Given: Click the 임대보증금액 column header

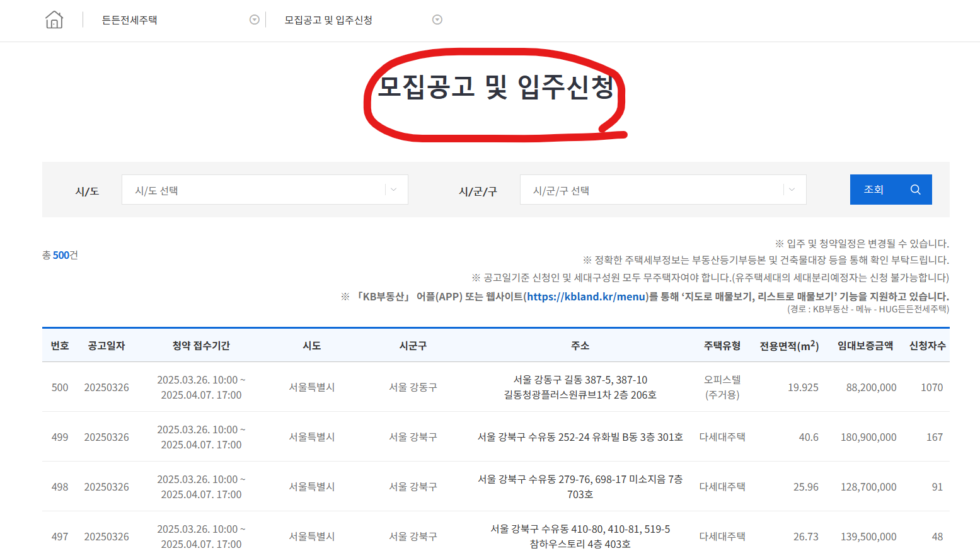Looking at the screenshot, I should click(x=865, y=345).
